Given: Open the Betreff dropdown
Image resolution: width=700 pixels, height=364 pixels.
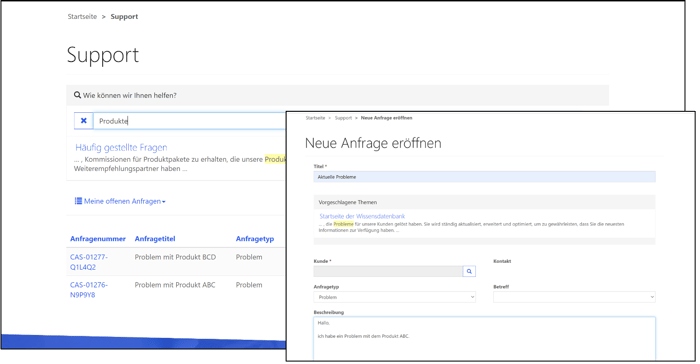Looking at the screenshot, I should [x=574, y=297].
